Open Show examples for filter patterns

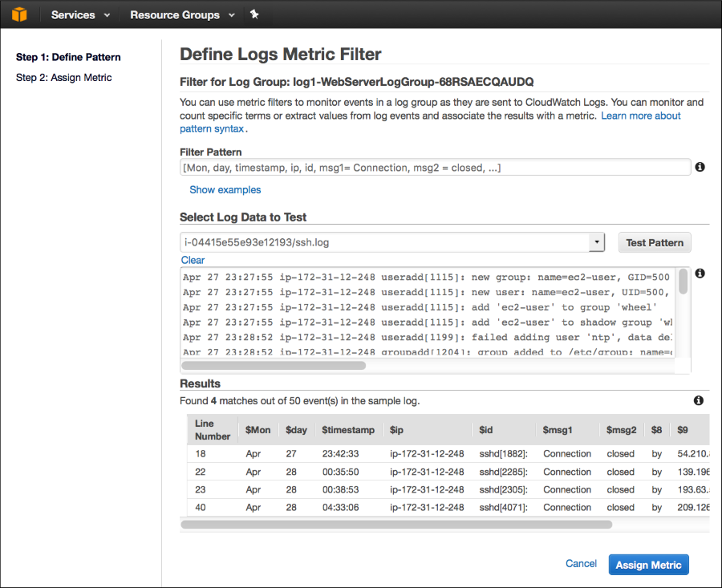[x=225, y=189]
